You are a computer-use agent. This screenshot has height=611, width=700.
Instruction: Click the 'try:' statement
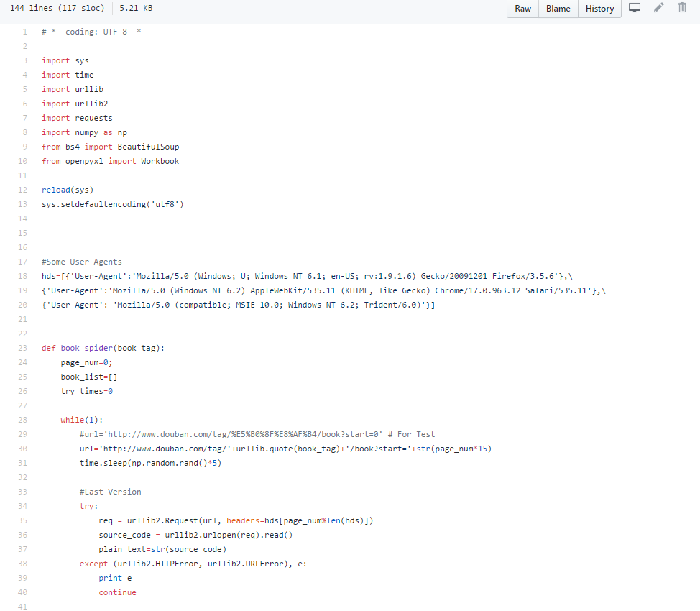click(x=89, y=506)
